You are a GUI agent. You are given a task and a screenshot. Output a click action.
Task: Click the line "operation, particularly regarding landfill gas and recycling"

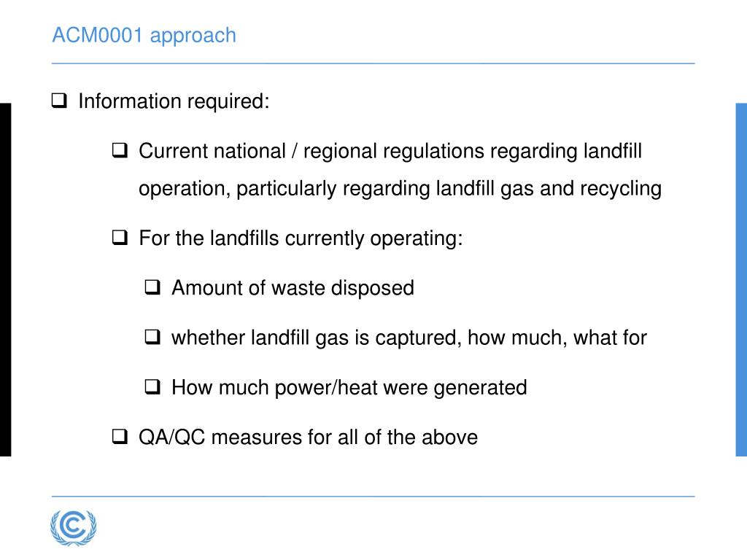[400, 189]
